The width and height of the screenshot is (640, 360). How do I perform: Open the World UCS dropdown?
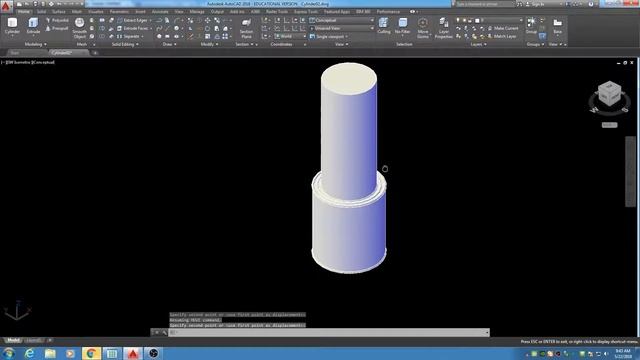point(290,36)
